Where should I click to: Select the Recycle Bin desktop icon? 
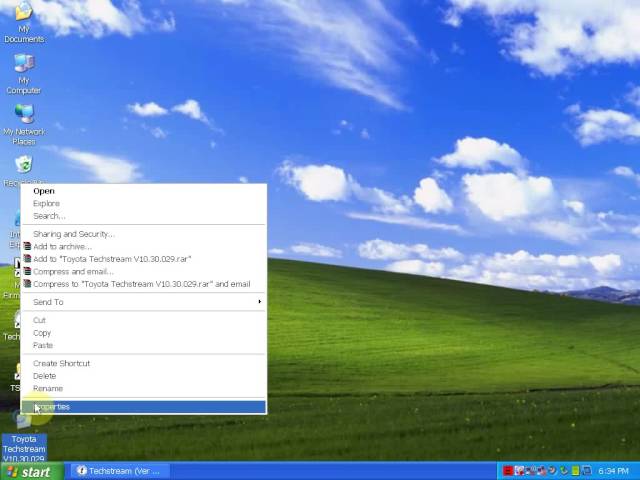click(24, 168)
